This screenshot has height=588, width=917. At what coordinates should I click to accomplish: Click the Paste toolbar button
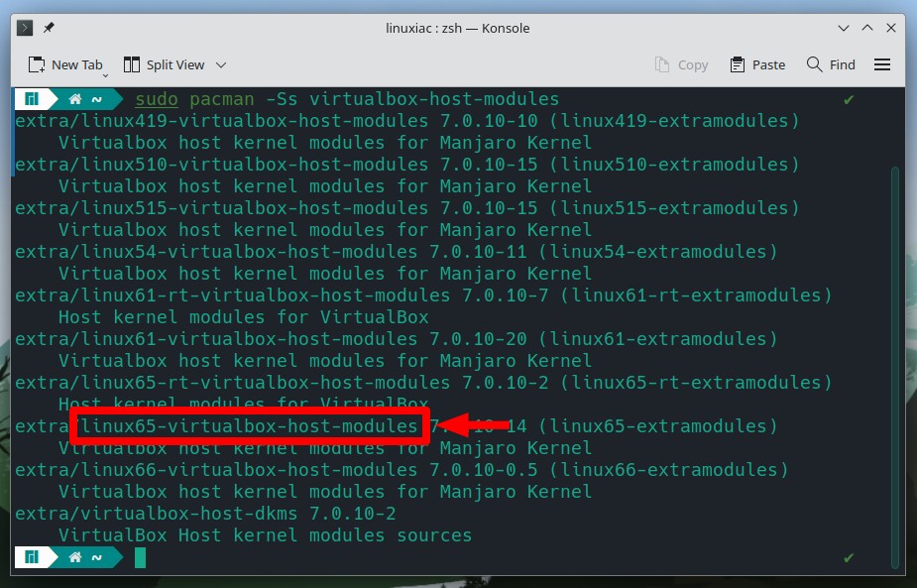click(x=757, y=64)
